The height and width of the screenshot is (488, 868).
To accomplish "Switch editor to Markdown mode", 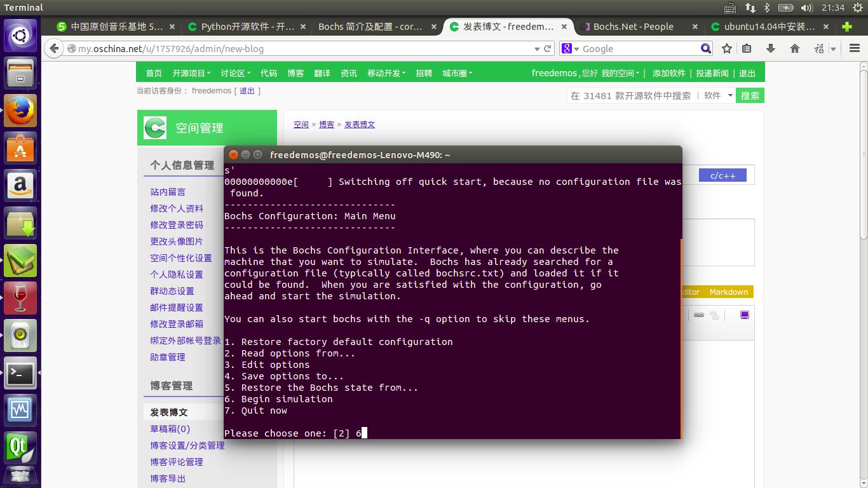I will click(729, 292).
